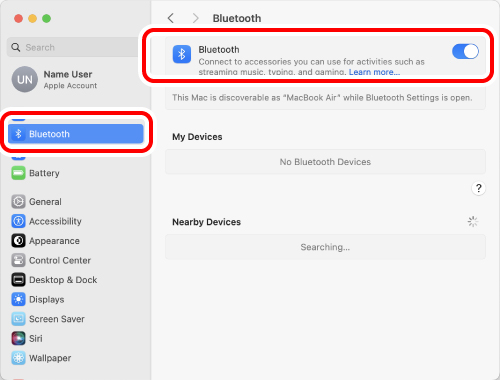Go forward using the right chevron
Image resolution: width=500 pixels, height=380 pixels.
pyautogui.click(x=195, y=18)
